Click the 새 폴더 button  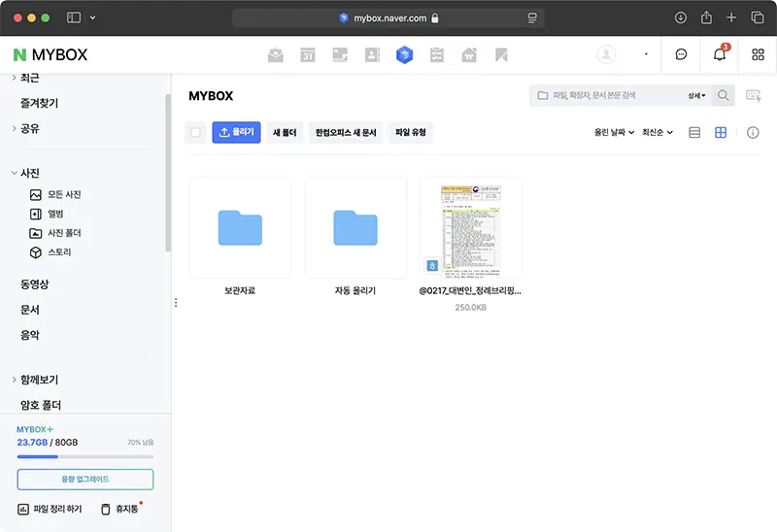click(x=285, y=132)
